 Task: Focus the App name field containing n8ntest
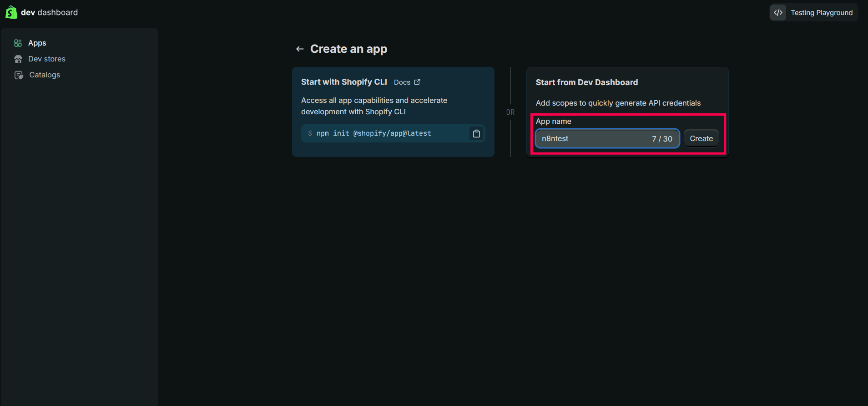point(591,139)
